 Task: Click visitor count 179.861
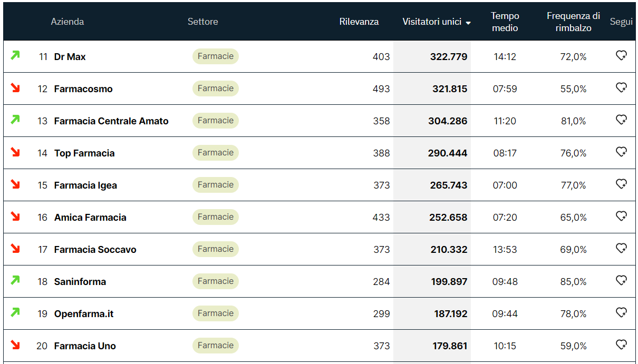pyautogui.click(x=450, y=346)
